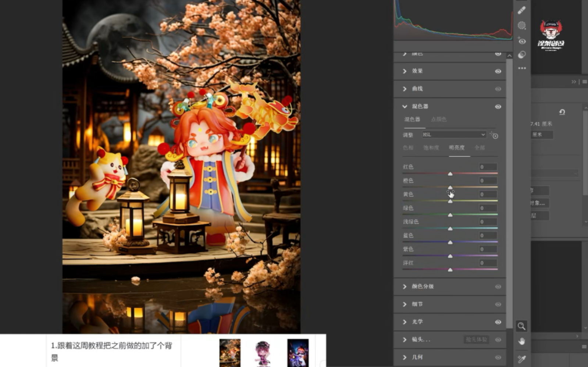Click the 洋红 value input field
The width and height of the screenshot is (588, 367).
(x=488, y=263)
